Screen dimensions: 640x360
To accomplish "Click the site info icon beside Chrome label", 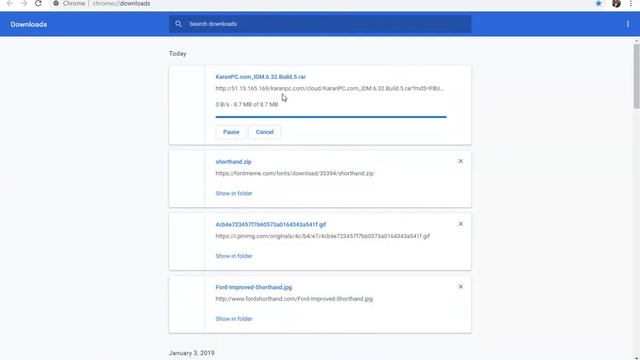I will (x=56, y=3).
